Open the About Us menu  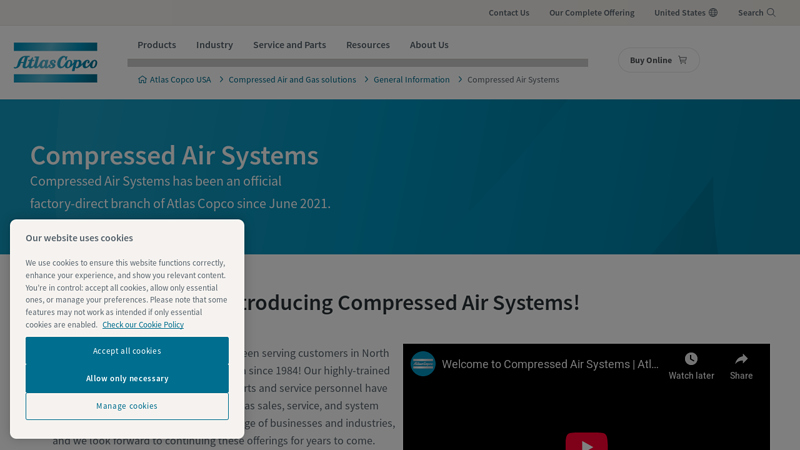[429, 45]
